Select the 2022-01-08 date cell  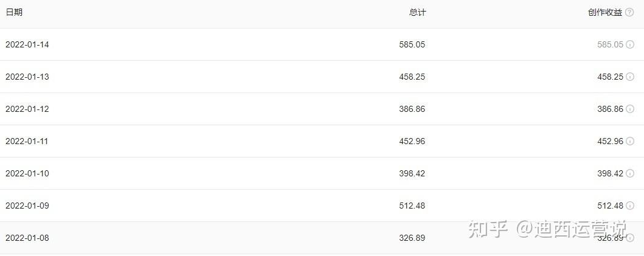click(x=27, y=238)
